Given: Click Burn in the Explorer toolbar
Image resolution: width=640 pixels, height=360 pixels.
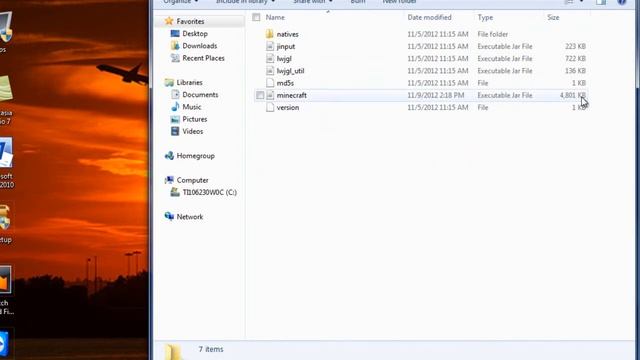Looking at the screenshot, I should [x=358, y=2].
